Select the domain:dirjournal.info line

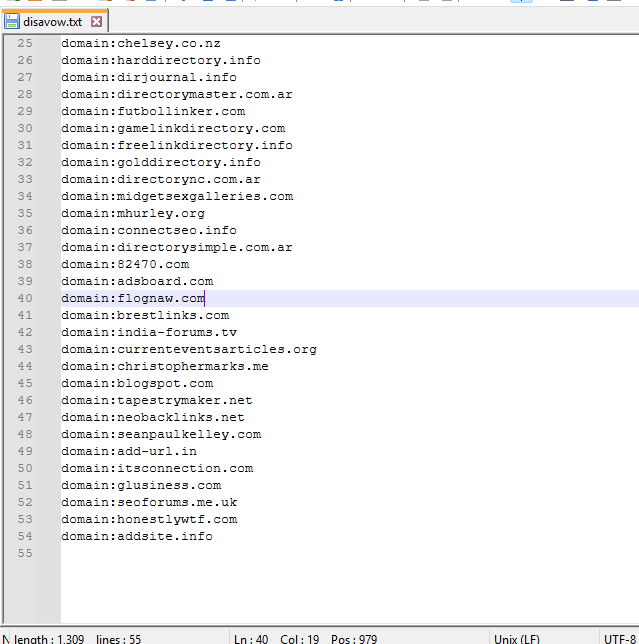coord(149,77)
